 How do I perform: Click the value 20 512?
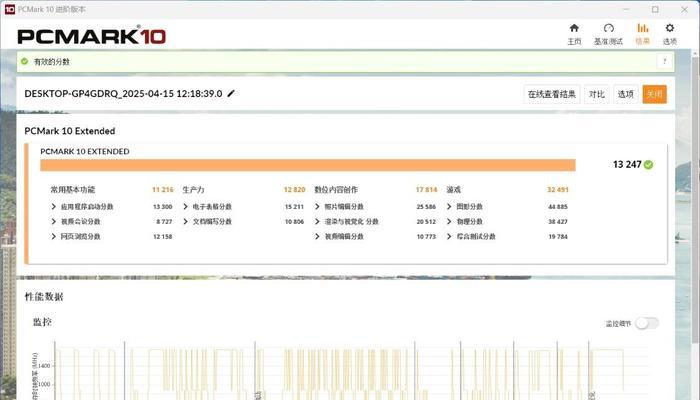click(x=426, y=221)
